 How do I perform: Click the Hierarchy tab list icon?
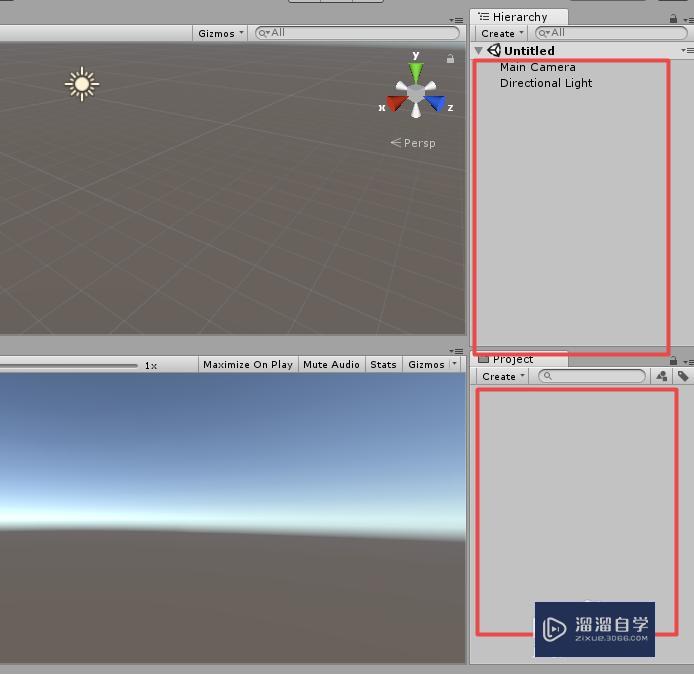(483, 17)
